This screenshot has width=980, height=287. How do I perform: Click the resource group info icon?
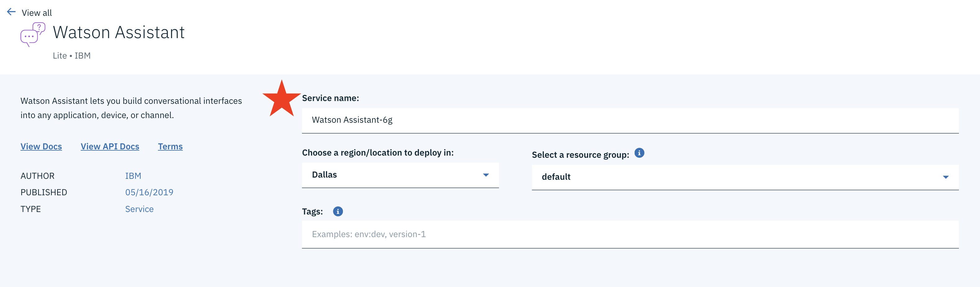pyautogui.click(x=639, y=153)
